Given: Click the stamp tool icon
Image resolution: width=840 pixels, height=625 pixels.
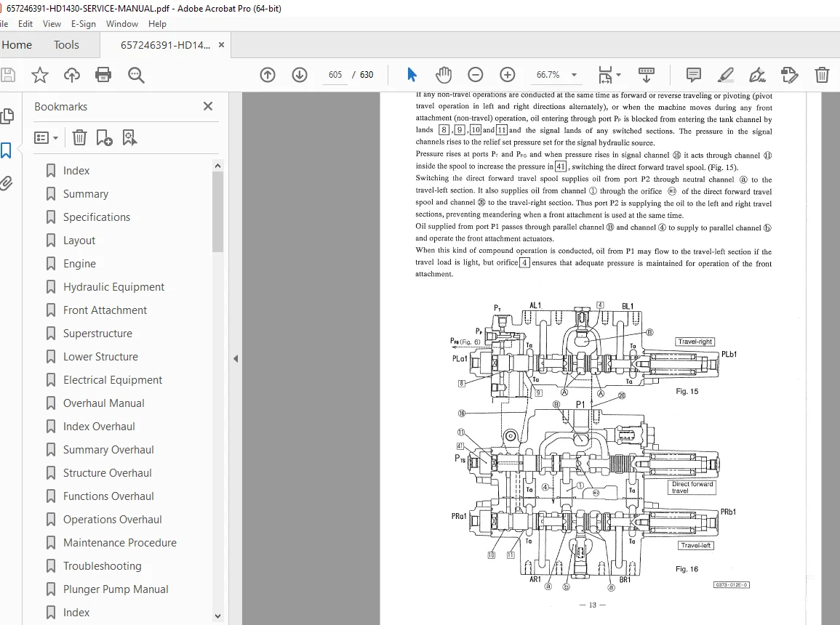Looking at the screenshot, I should click(790, 75).
